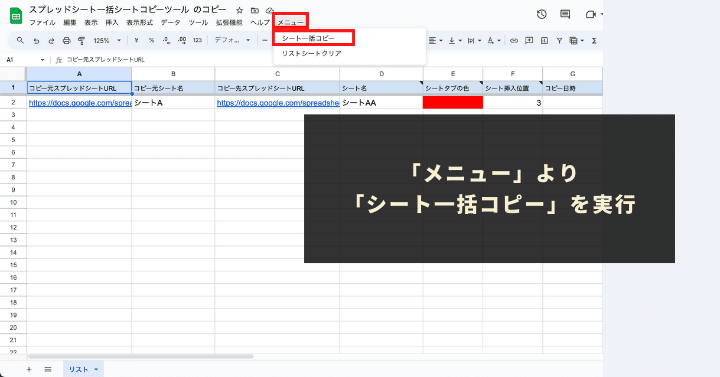Click the insert link icon
This screenshot has height=377, width=720.
point(514,40)
